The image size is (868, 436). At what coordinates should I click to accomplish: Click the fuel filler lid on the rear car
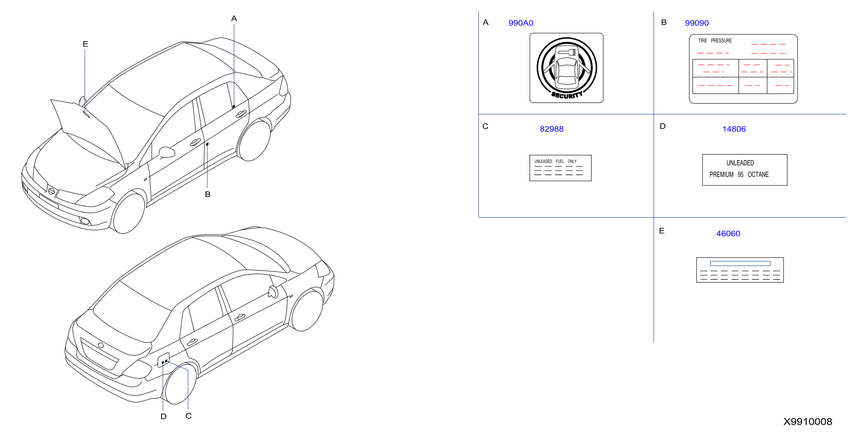click(x=163, y=360)
